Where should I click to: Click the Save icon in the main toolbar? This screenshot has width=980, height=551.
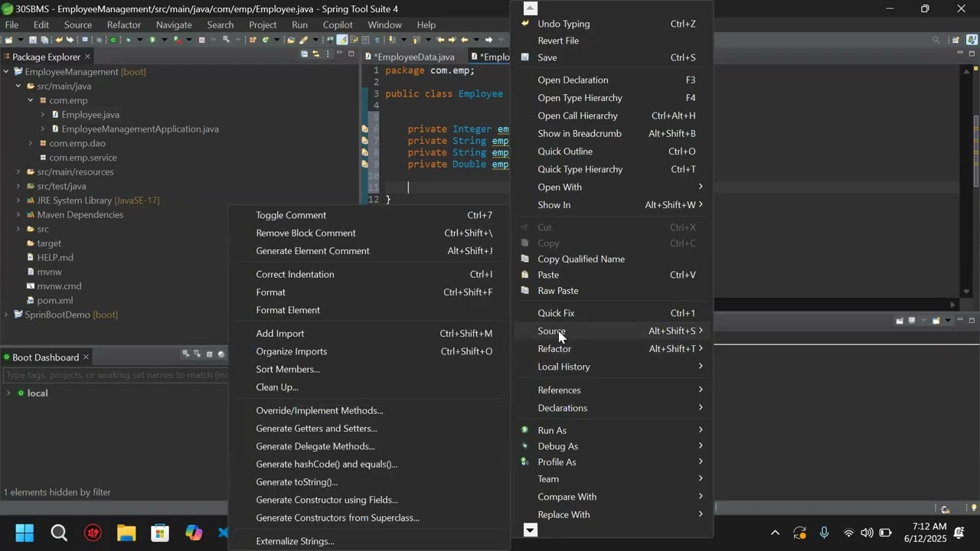click(x=32, y=40)
